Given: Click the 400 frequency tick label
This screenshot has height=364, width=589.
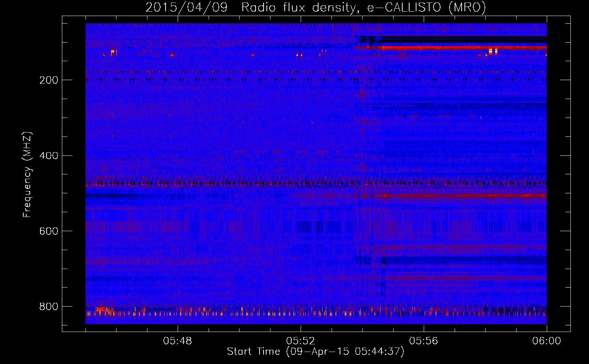Looking at the screenshot, I should tap(49, 156).
